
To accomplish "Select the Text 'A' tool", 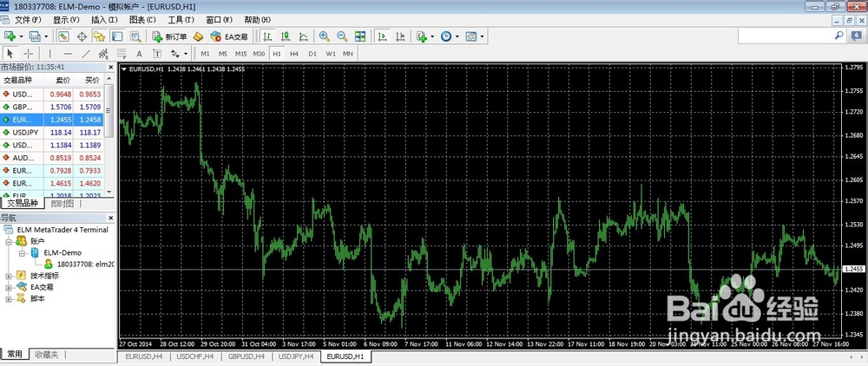I will 139,54.
